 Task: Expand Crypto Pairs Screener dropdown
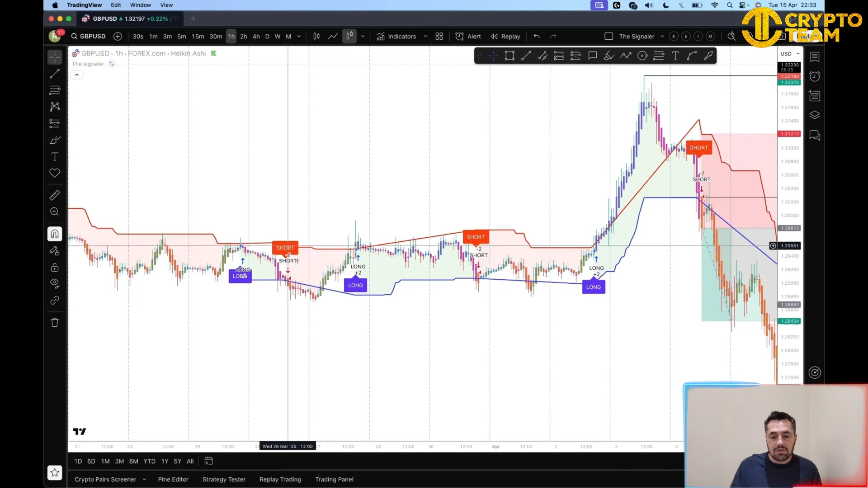click(x=144, y=479)
